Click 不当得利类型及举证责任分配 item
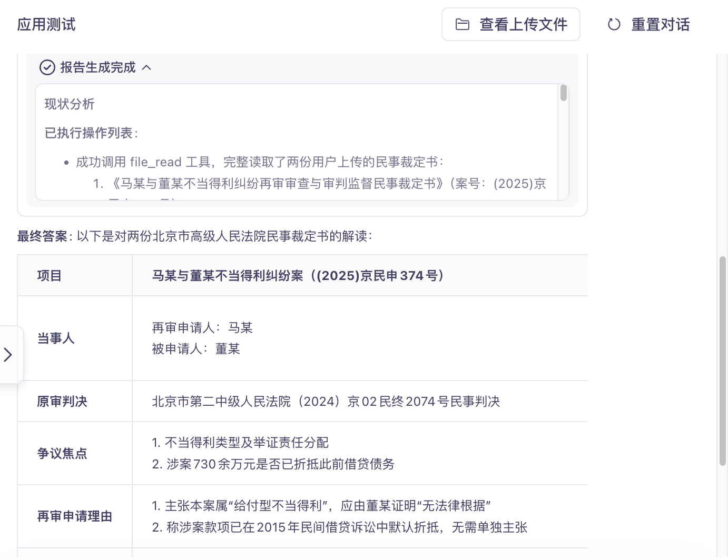This screenshot has height=560, width=728. pos(241,443)
